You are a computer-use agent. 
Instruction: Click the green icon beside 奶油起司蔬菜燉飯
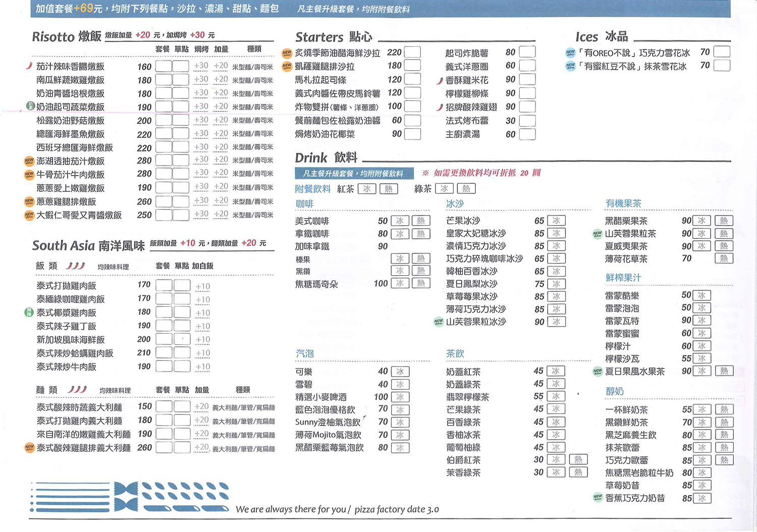tap(30, 107)
